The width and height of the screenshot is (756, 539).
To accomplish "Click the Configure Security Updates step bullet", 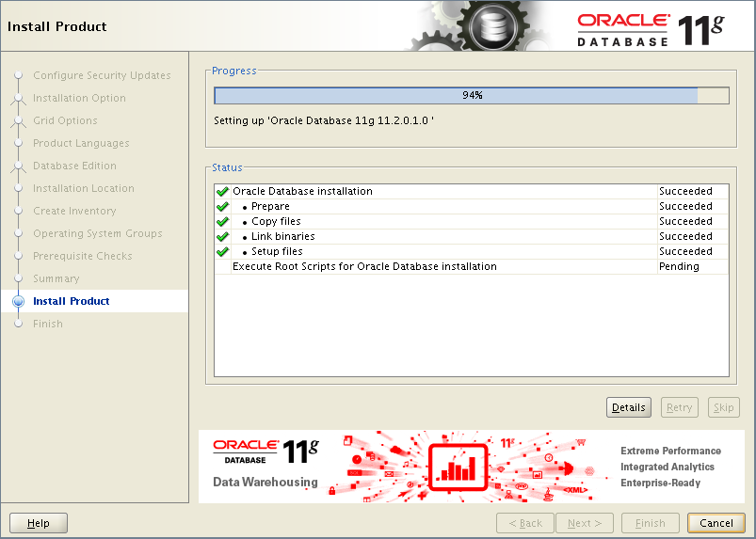I will coord(18,75).
